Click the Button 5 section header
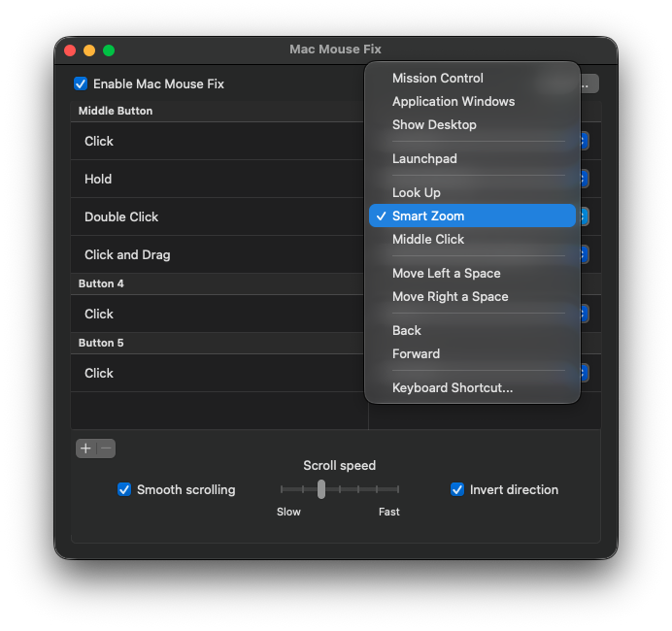This screenshot has height=631, width=672. tap(101, 343)
